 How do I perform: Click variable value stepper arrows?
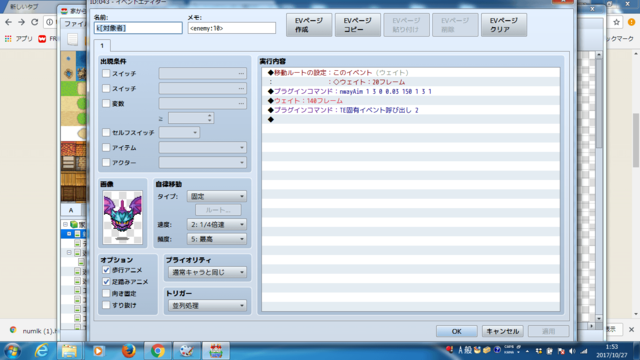pyautogui.click(x=209, y=118)
